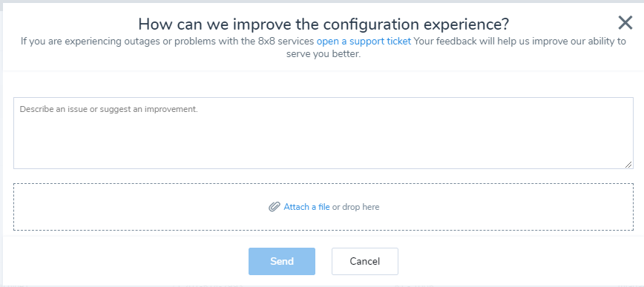Screen dimensions: 644x287
Task: Click the disabled Send button
Action: pyautogui.click(x=282, y=261)
